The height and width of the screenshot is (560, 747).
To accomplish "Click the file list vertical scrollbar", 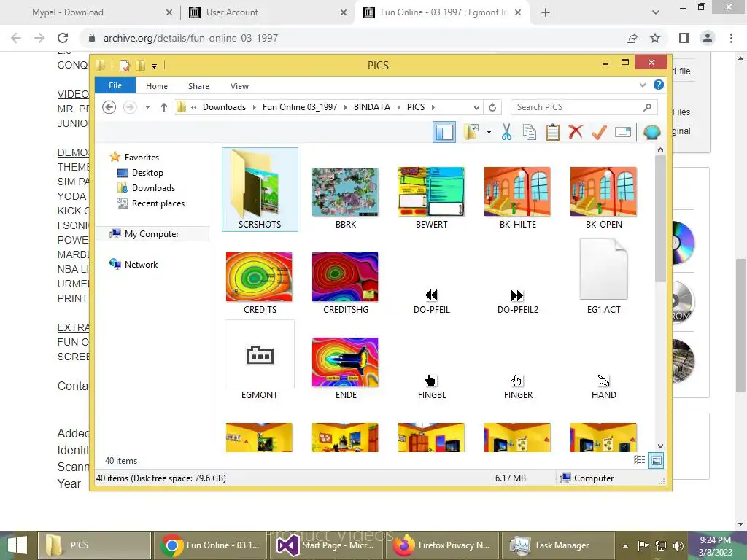I will coord(660,218).
